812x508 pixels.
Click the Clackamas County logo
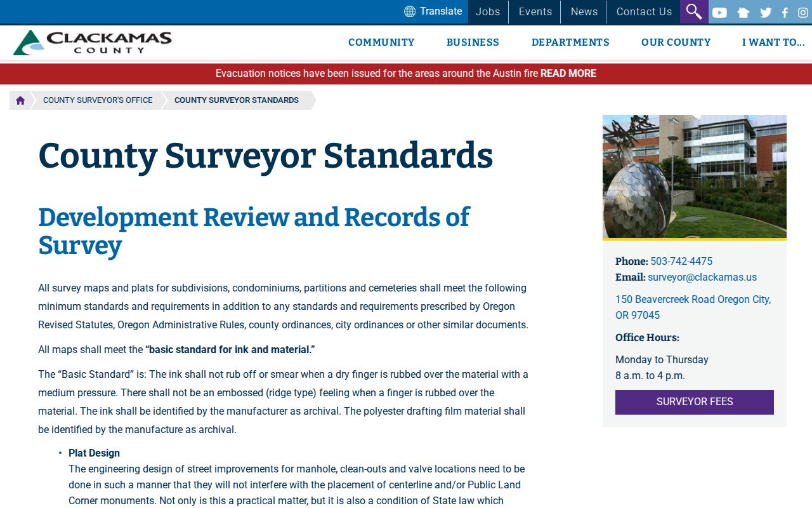click(93, 43)
